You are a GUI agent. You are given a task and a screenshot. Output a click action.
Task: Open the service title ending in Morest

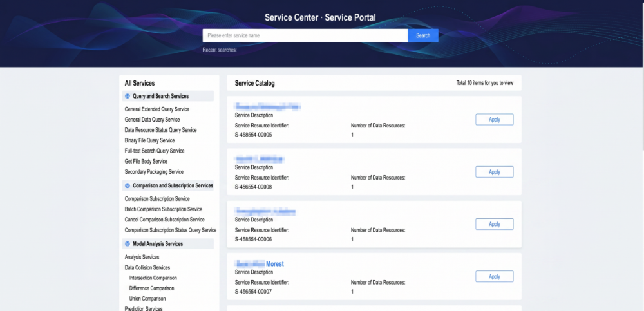pyautogui.click(x=259, y=264)
